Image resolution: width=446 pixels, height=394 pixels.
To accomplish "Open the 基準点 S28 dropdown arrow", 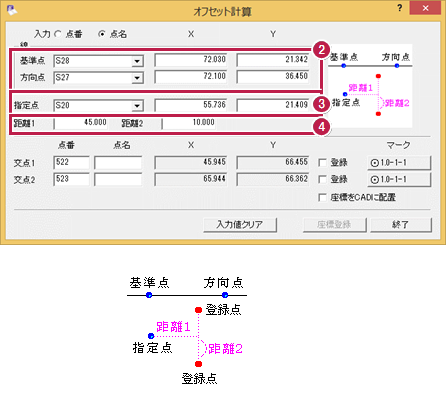I will click(137, 61).
